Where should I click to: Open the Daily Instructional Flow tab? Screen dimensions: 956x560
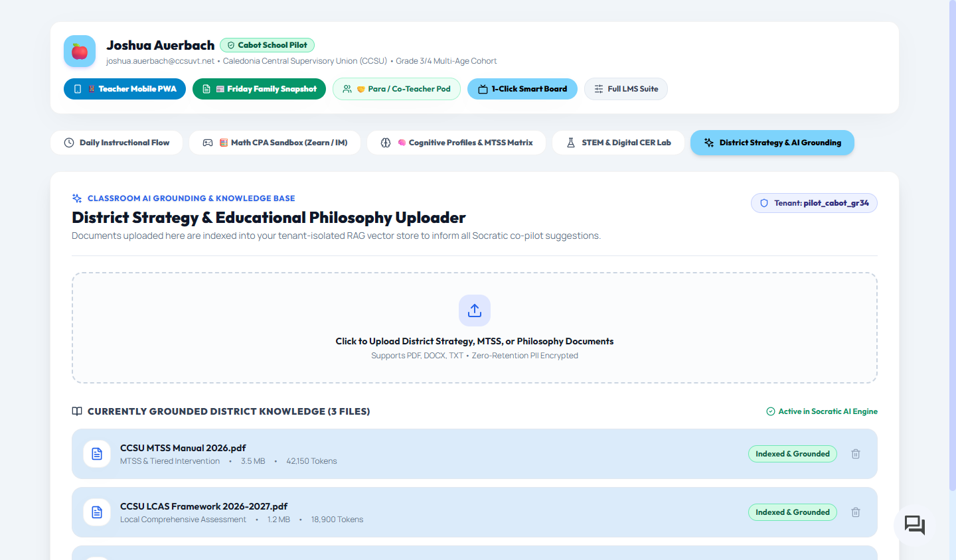click(116, 143)
